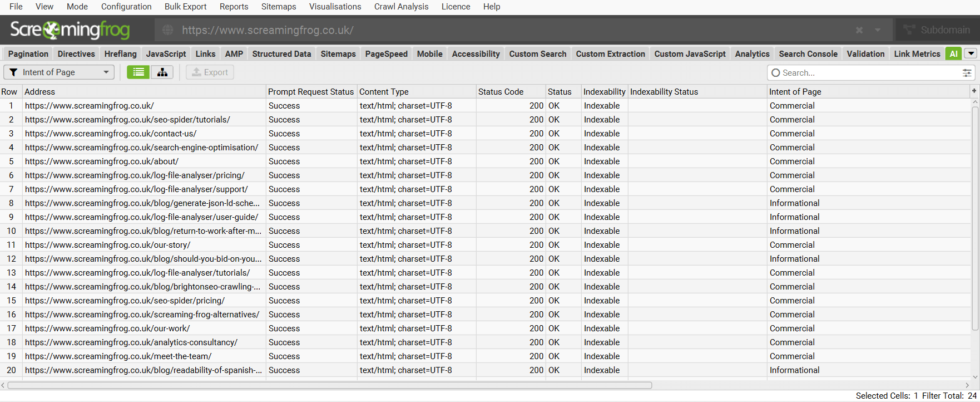The image size is (980, 402).
Task: Open the Reports menu
Action: click(234, 7)
